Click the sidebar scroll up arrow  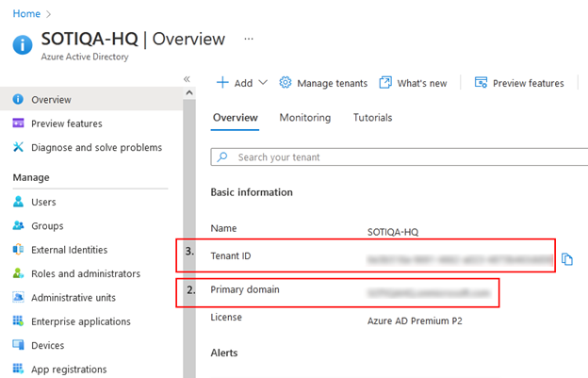click(x=189, y=92)
